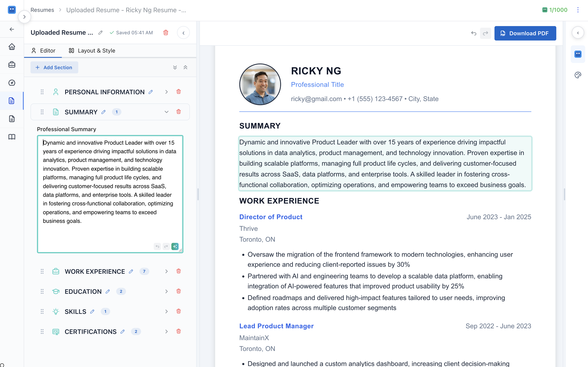
Task: Click the palette icon in right sidebar
Action: pos(578,75)
